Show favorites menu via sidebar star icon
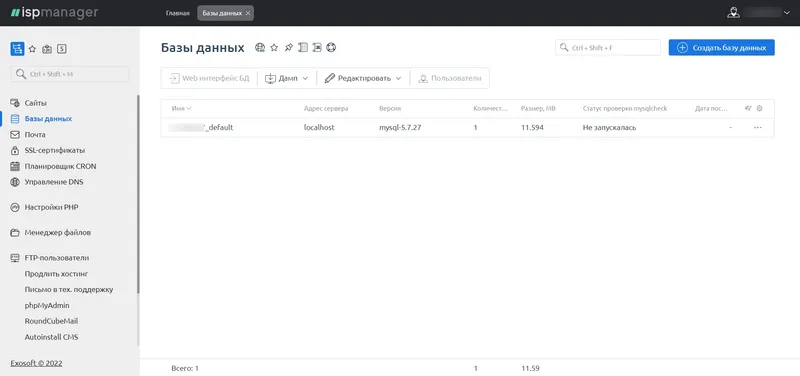800x376 pixels. click(x=32, y=49)
